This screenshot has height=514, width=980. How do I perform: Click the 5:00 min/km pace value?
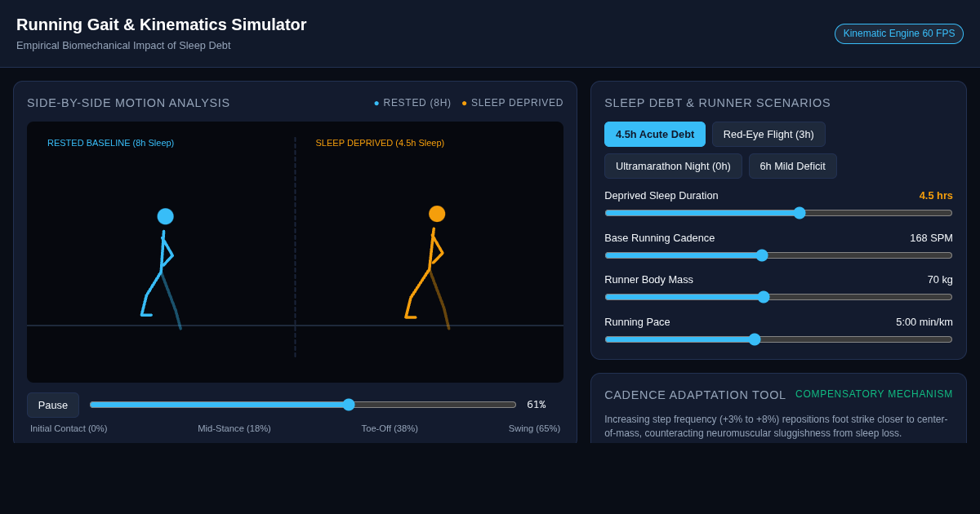[924, 322]
